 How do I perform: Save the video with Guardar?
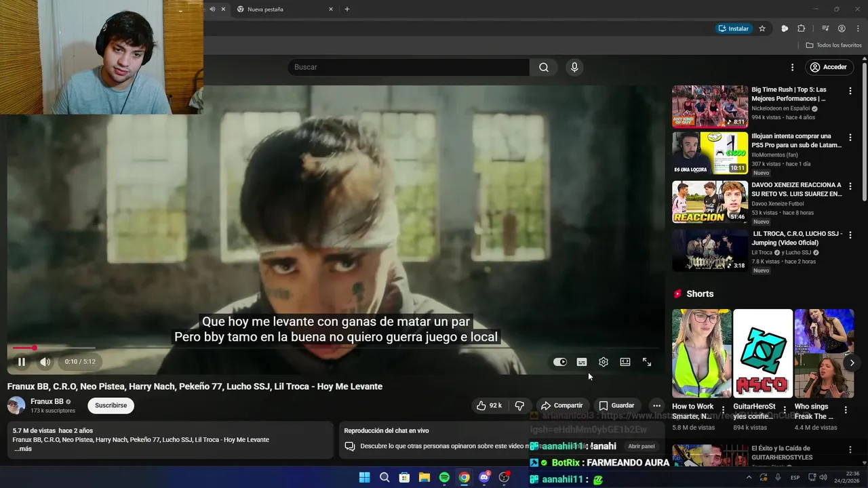[x=616, y=405]
